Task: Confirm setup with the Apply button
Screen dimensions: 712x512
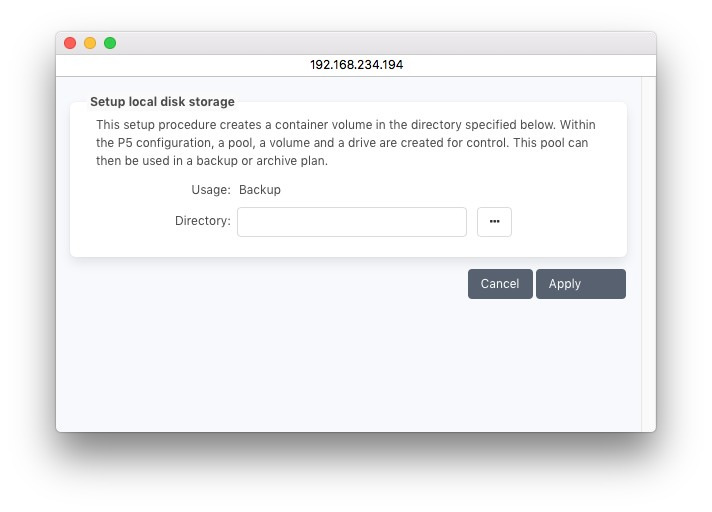Action: coord(580,284)
